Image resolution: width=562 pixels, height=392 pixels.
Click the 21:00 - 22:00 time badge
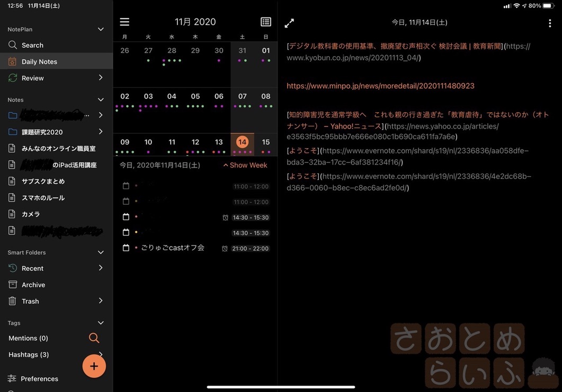[250, 249]
